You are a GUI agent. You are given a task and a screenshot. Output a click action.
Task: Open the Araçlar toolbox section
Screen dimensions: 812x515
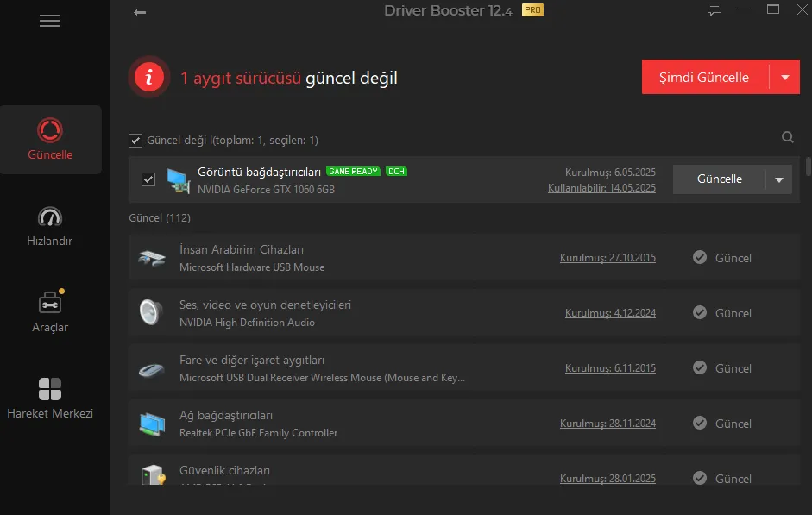(50, 311)
